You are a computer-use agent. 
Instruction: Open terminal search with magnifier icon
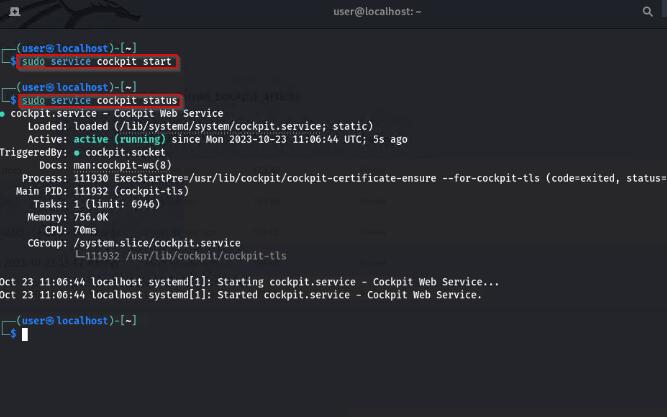(648, 11)
